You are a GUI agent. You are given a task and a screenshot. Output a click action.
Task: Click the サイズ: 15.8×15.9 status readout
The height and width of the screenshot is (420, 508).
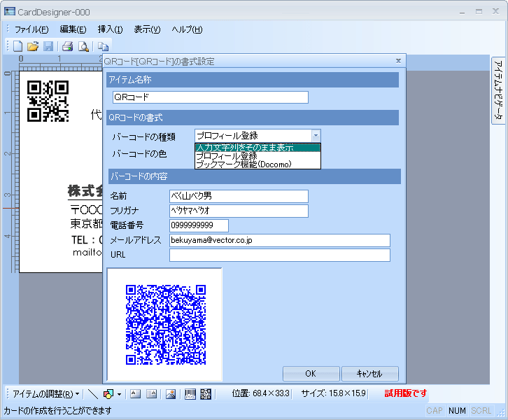(x=333, y=393)
